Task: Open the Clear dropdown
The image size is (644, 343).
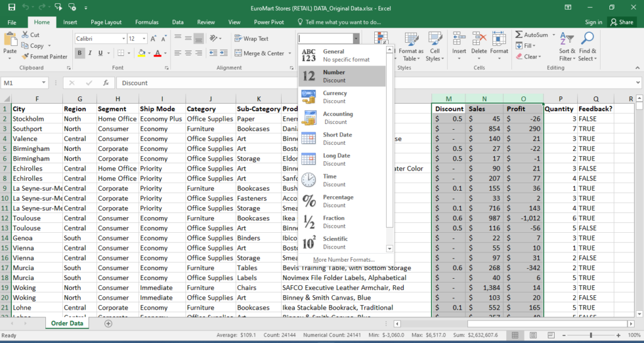Action: [528, 57]
